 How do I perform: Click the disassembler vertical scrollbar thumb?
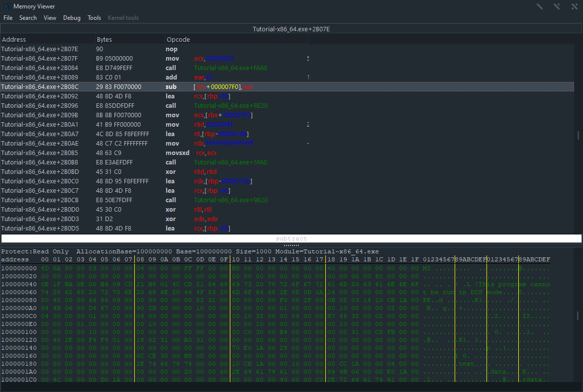578,135
